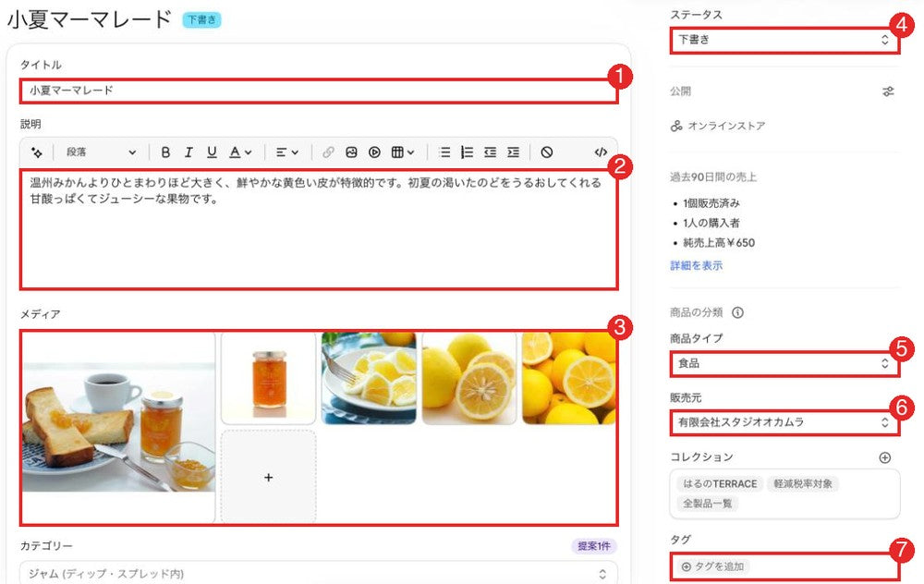Click the タグを追加 tag field

(x=784, y=566)
